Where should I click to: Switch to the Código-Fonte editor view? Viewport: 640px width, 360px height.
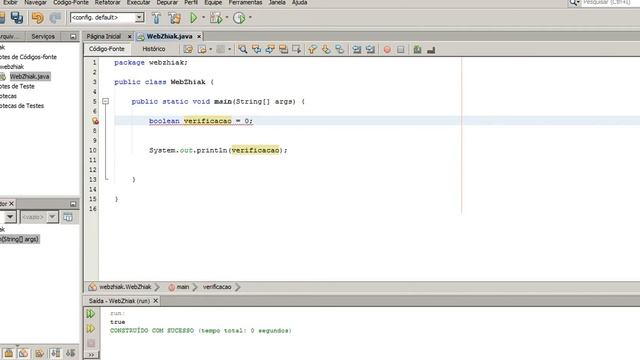point(107,49)
